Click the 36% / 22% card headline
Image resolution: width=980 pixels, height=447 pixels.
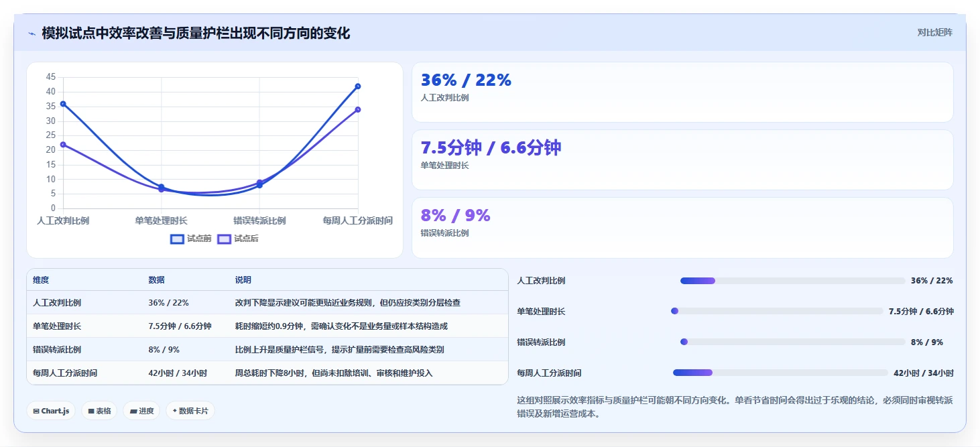[x=466, y=80]
